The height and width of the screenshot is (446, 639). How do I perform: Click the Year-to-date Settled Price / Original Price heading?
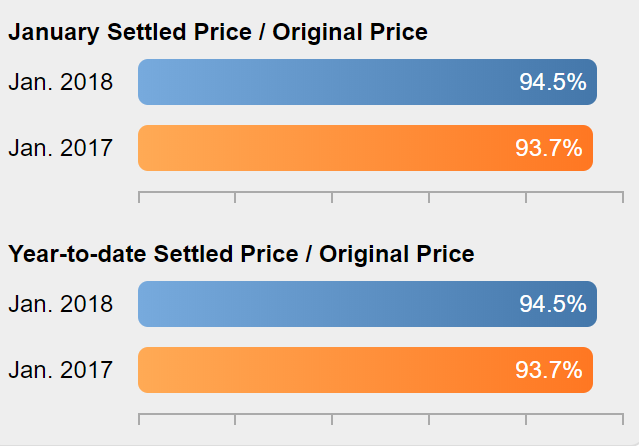click(241, 254)
